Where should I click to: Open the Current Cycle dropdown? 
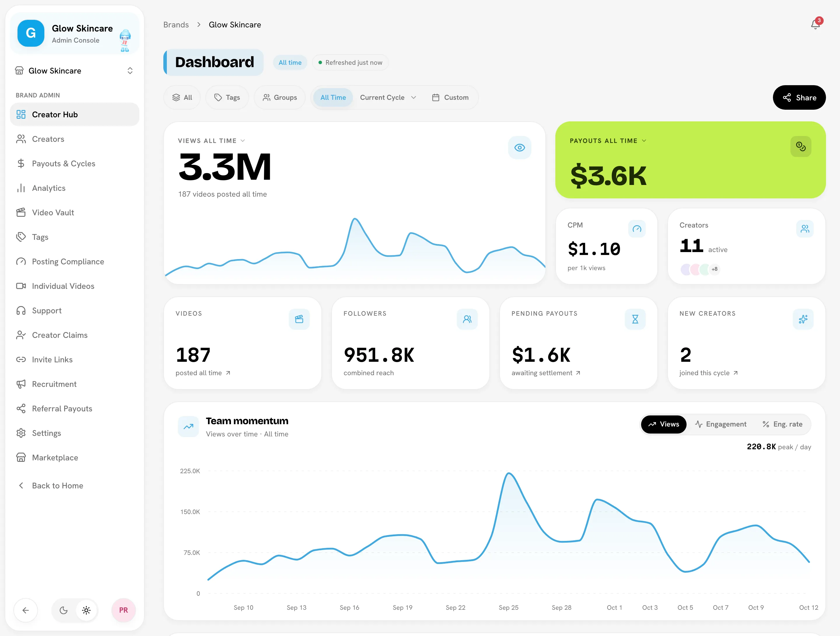coord(388,98)
